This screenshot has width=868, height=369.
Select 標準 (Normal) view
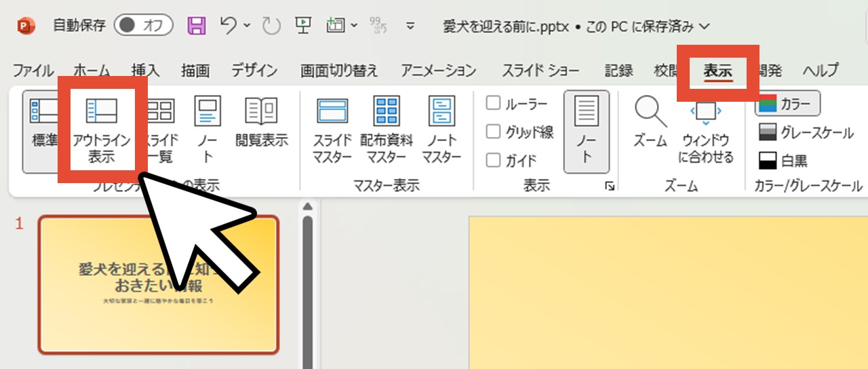pos(45,131)
